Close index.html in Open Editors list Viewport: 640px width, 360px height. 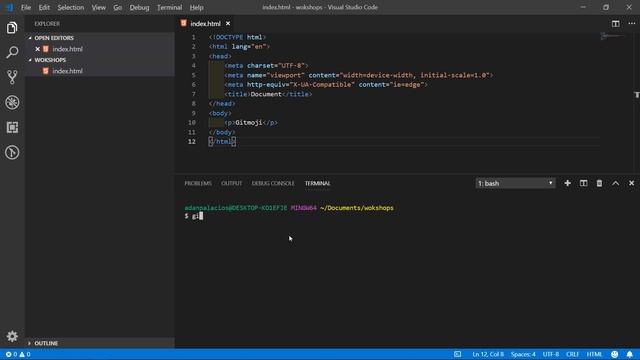(38, 49)
